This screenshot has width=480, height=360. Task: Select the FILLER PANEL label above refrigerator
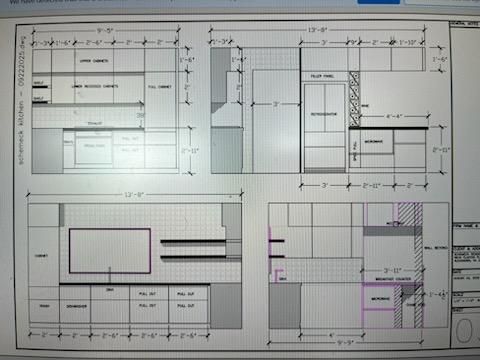pyautogui.click(x=322, y=76)
